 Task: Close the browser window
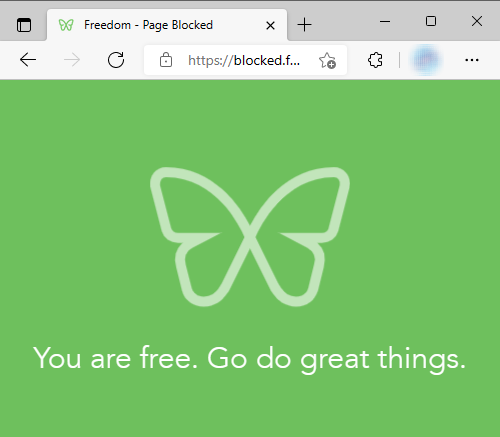pyautogui.click(x=477, y=21)
